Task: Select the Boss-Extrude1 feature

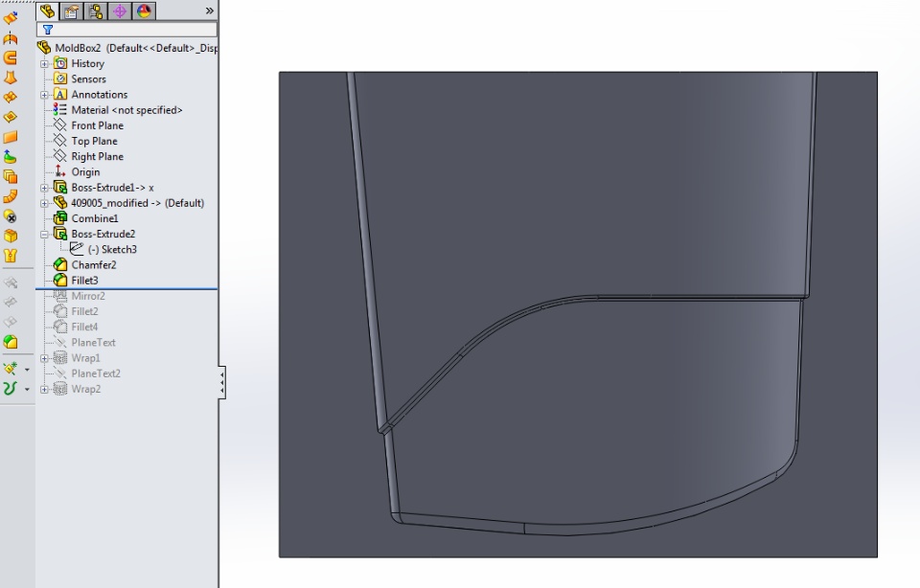Action: pyautogui.click(x=103, y=188)
